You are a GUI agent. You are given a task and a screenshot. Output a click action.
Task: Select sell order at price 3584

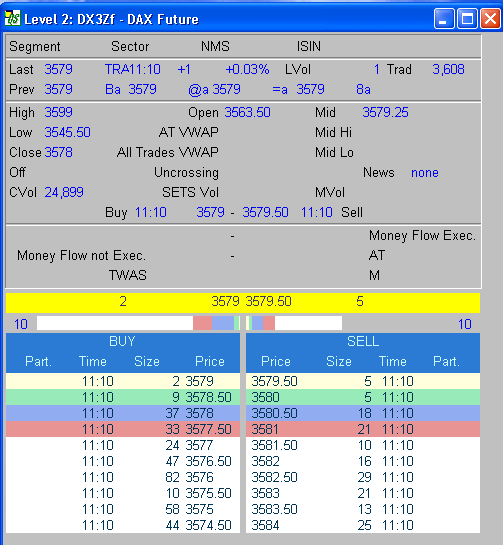pyautogui.click(x=363, y=525)
